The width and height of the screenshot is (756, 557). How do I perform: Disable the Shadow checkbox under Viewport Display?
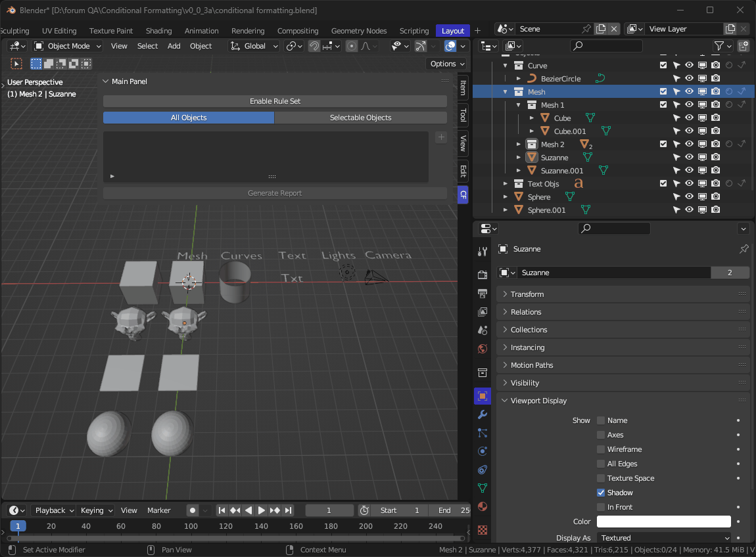600,492
